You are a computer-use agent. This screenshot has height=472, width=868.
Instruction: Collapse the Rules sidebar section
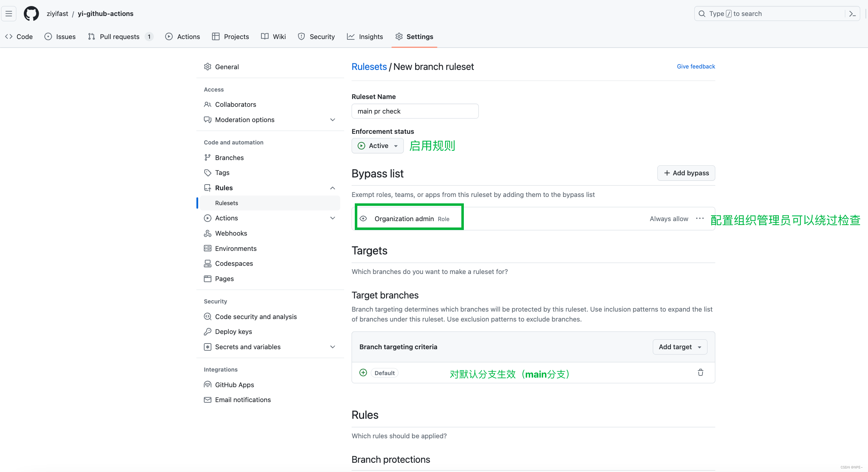332,188
